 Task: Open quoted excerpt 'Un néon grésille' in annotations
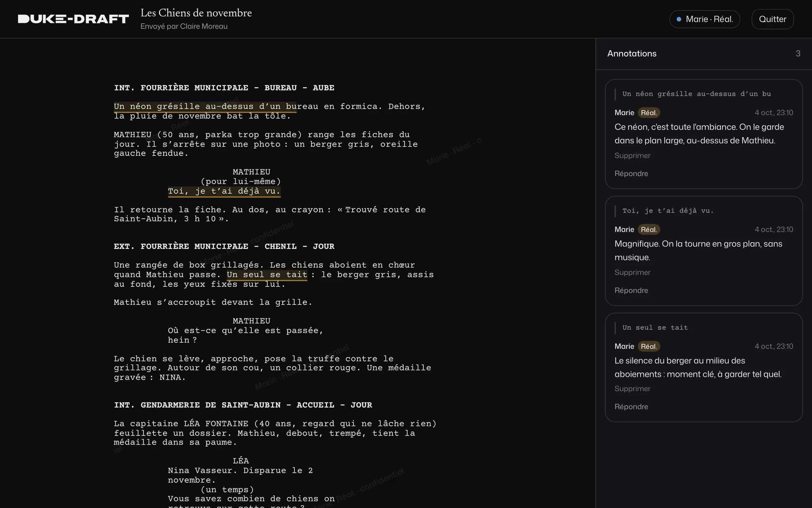pyautogui.click(x=696, y=94)
